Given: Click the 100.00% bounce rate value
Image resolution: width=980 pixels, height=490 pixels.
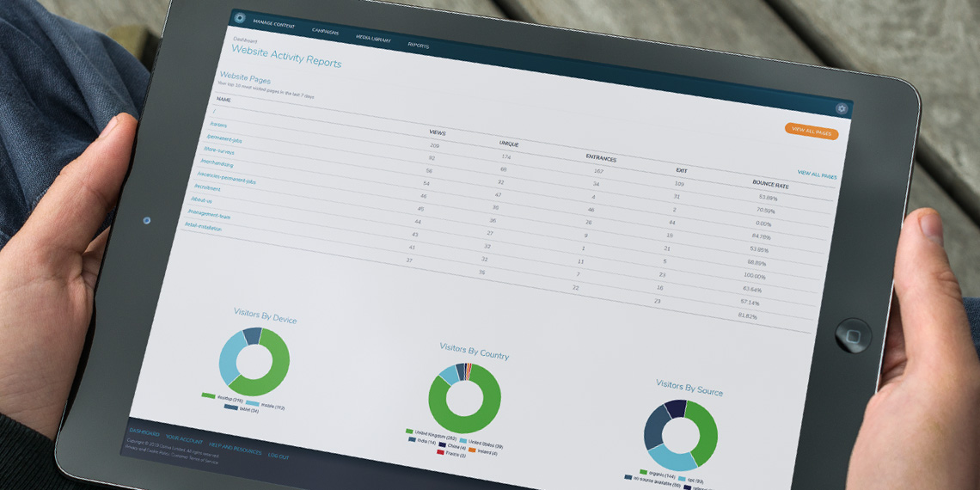Looking at the screenshot, I should [755, 276].
